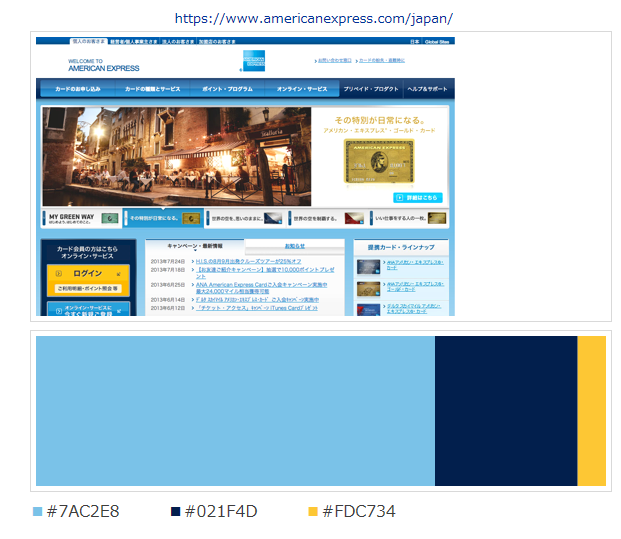Open the 法人のお客さま top tab
This screenshot has width=621, height=539.
[178, 42]
